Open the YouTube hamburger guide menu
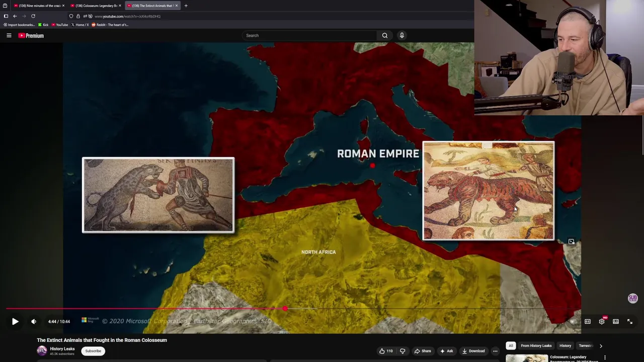This screenshot has height=362, width=644. [9, 36]
